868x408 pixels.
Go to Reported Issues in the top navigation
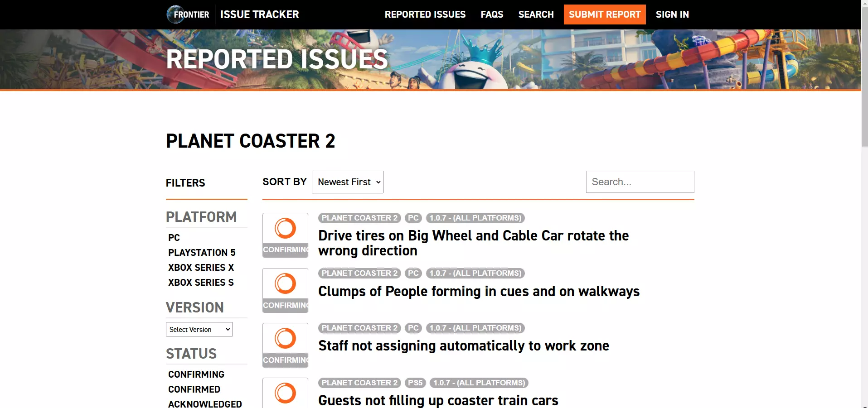tap(425, 14)
